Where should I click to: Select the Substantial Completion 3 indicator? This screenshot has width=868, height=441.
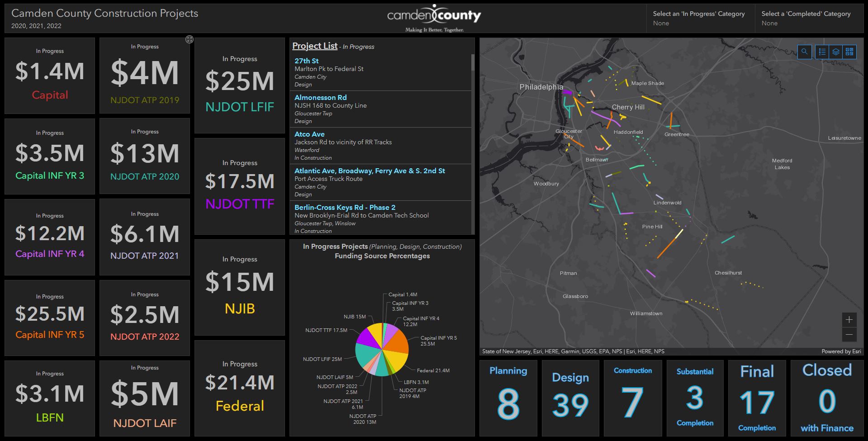click(x=695, y=398)
